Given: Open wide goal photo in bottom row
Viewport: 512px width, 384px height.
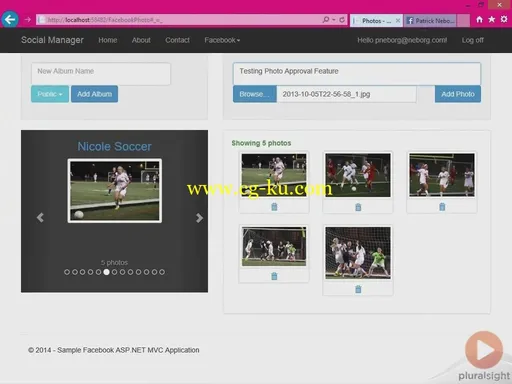Looking at the screenshot, I should (x=274, y=246).
